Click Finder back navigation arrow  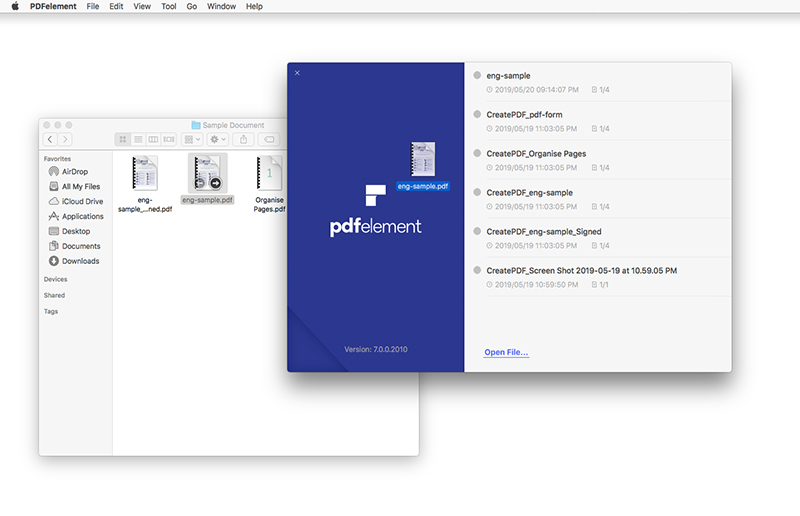click(50, 139)
